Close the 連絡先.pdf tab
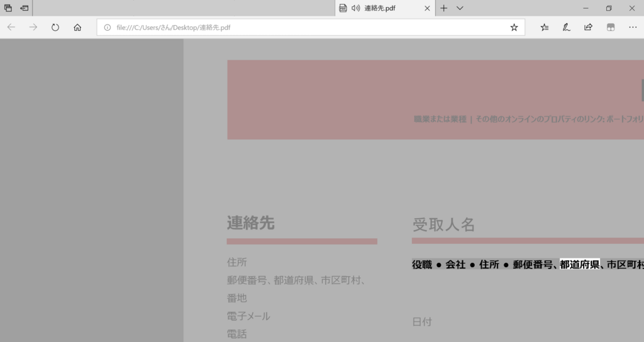The image size is (644, 342). click(427, 8)
